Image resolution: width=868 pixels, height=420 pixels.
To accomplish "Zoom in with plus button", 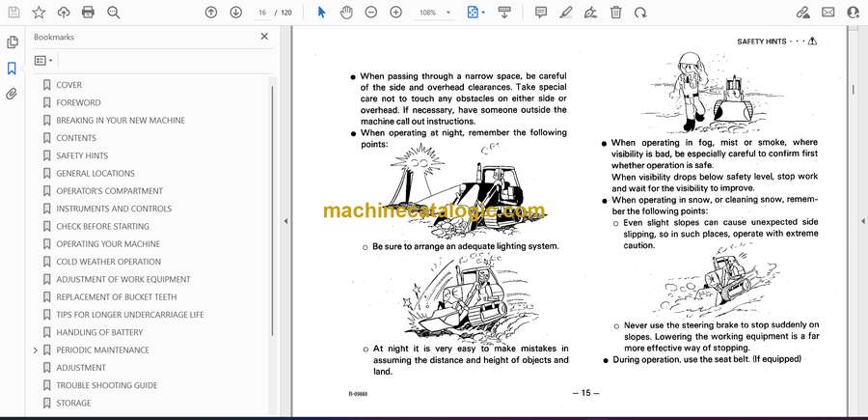I will click(395, 13).
